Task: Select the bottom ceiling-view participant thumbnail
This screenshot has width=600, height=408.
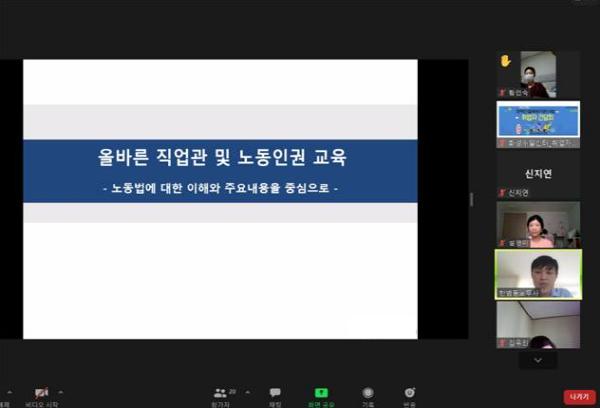Action: pyautogui.click(x=538, y=325)
